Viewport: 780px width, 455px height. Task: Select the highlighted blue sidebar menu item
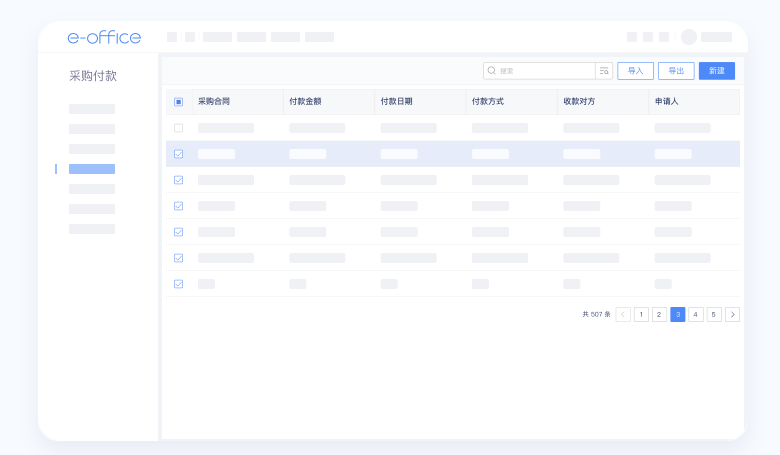[x=92, y=169]
